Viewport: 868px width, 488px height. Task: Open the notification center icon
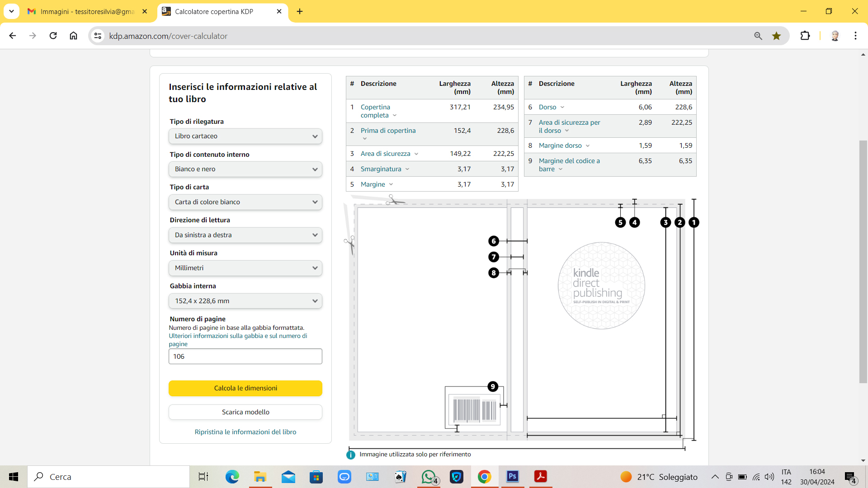(x=850, y=477)
